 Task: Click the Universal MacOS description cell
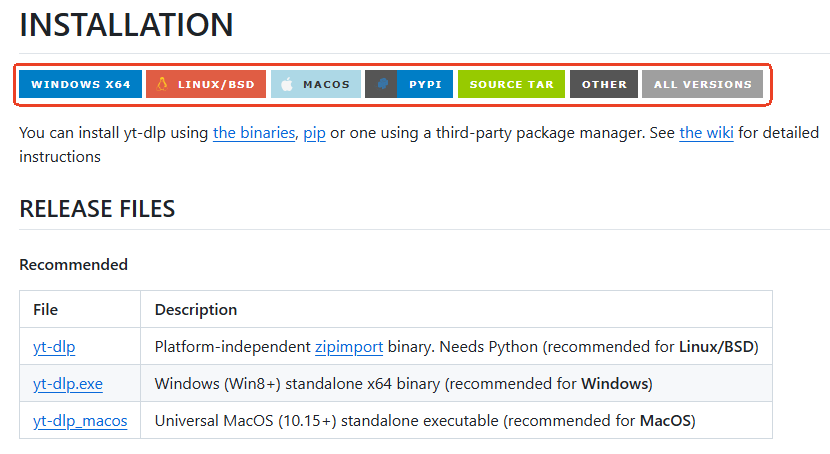(x=424, y=421)
